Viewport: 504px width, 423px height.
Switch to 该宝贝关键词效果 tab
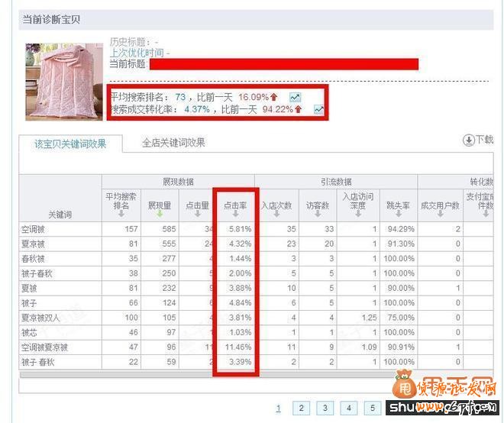pyautogui.click(x=70, y=144)
